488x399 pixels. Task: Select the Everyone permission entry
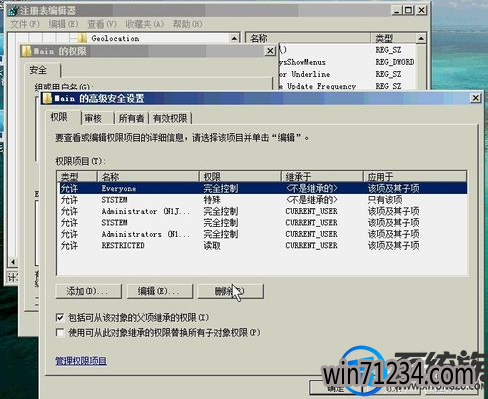pyautogui.click(x=263, y=188)
